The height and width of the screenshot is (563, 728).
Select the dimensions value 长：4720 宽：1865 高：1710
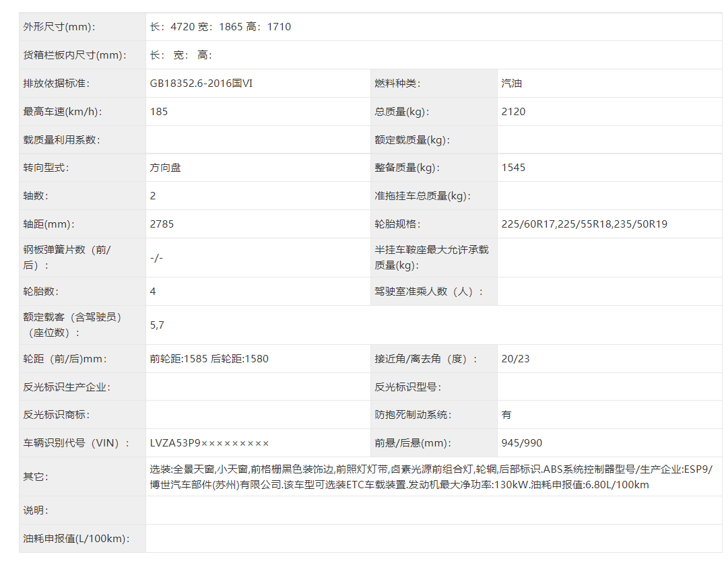220,27
